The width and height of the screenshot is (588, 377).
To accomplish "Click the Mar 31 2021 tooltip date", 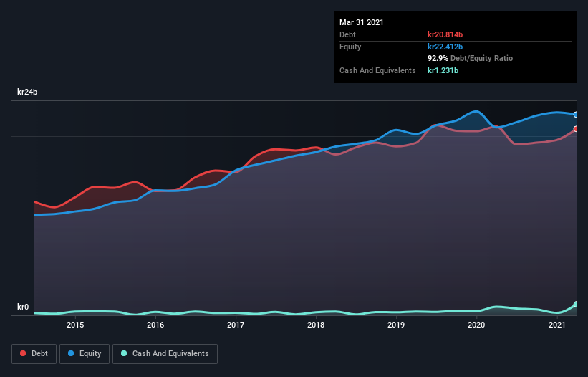I will [x=362, y=22].
